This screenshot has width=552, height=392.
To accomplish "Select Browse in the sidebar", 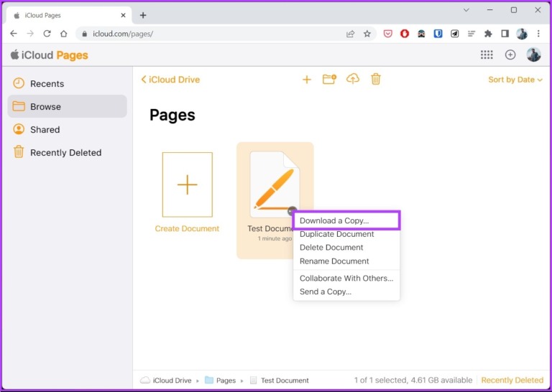I will pos(68,106).
